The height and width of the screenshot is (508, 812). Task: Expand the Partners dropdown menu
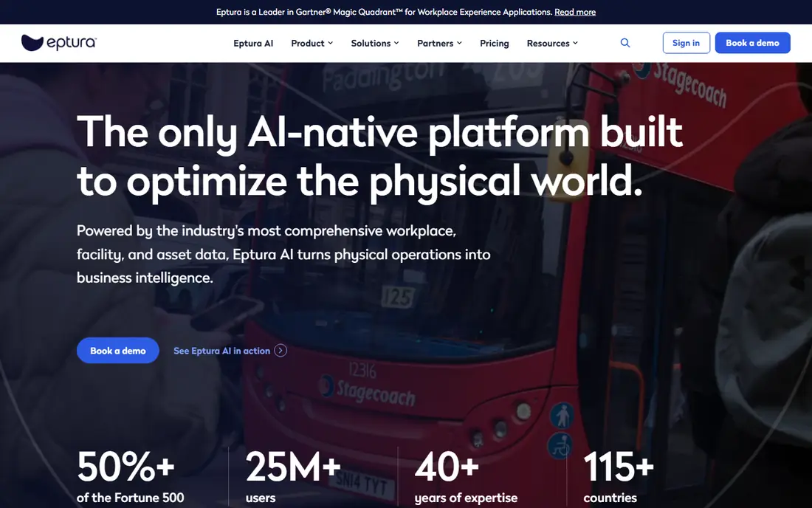(439, 44)
